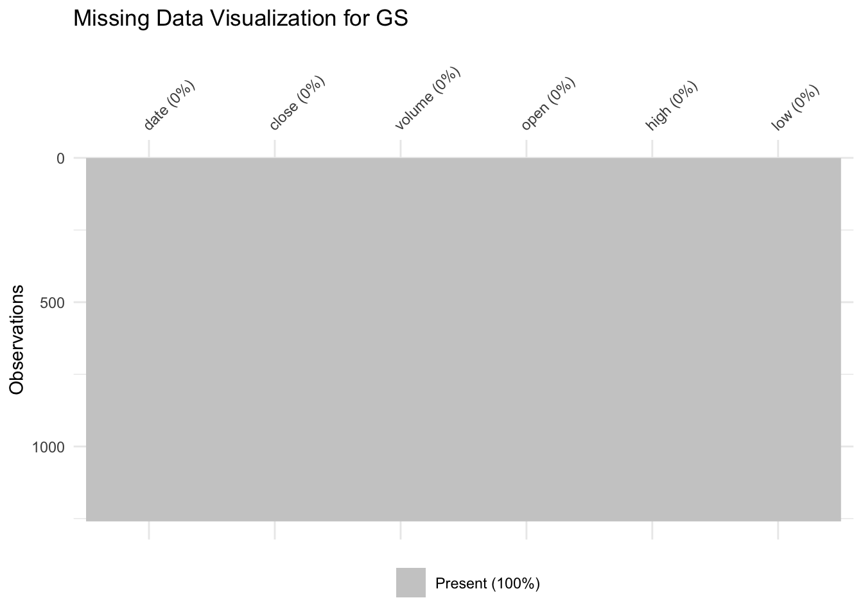
Task: Click the chart title "Missing Data Visualization for GS"
Action: point(241,19)
